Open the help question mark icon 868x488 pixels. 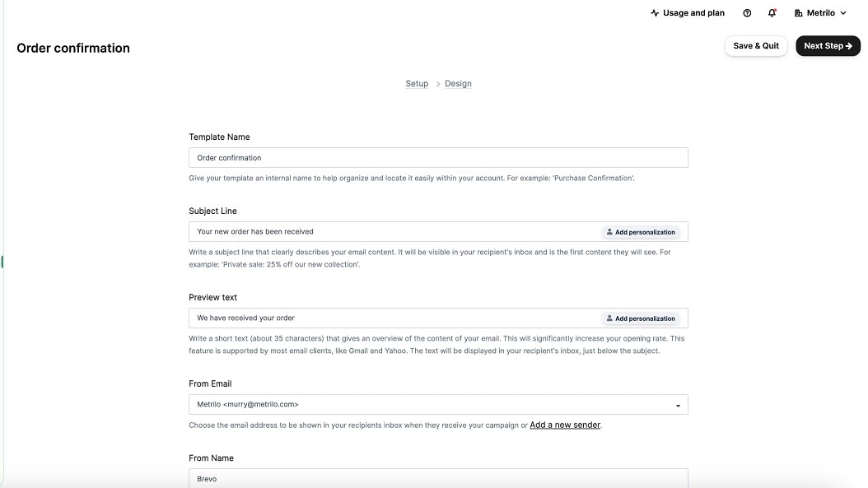(x=747, y=12)
